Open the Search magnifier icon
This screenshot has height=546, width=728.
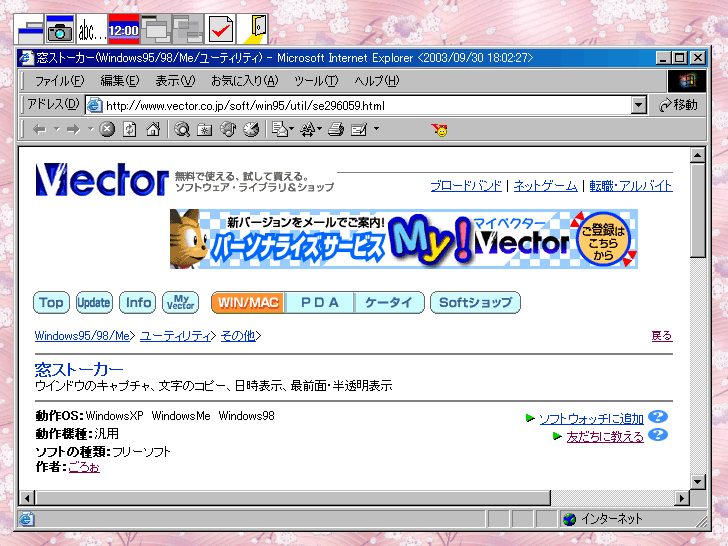pos(182,130)
